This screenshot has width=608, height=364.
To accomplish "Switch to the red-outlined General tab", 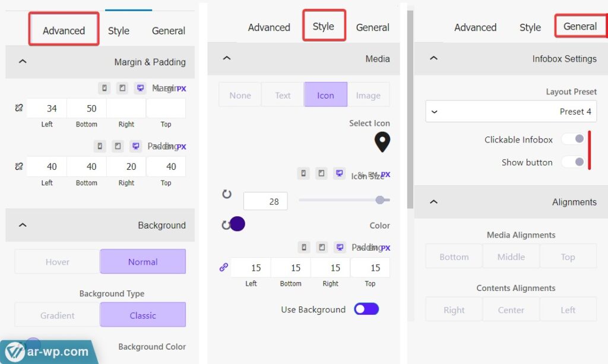I will (x=580, y=26).
